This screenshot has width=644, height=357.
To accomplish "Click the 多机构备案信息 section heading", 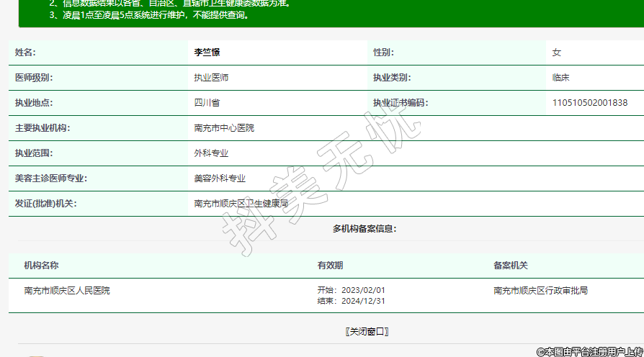I will (x=364, y=229).
